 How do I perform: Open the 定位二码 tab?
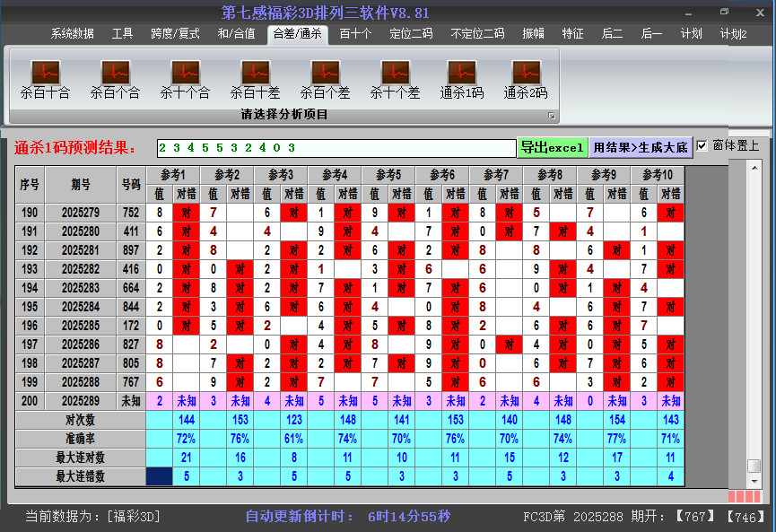[411, 34]
